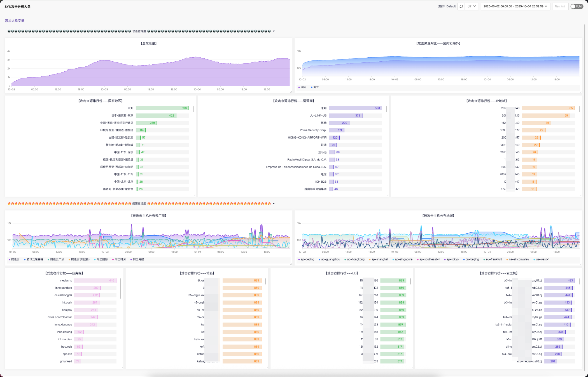Click the 添加大盘变量 link
Image resolution: width=588 pixels, height=377 pixels.
tap(15, 21)
